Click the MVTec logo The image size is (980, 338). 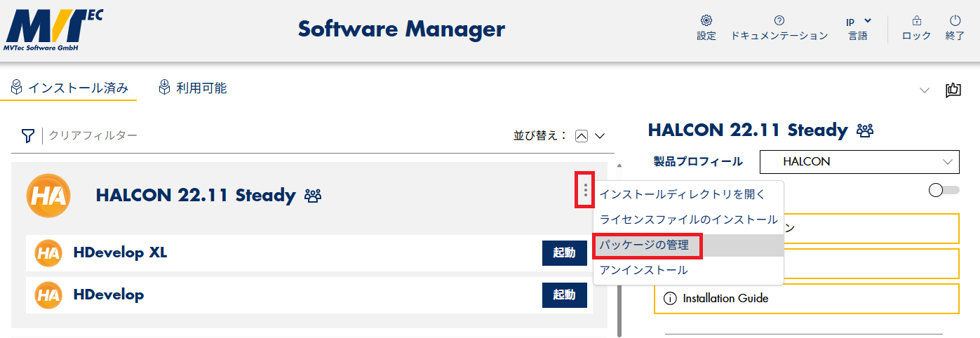[54, 31]
